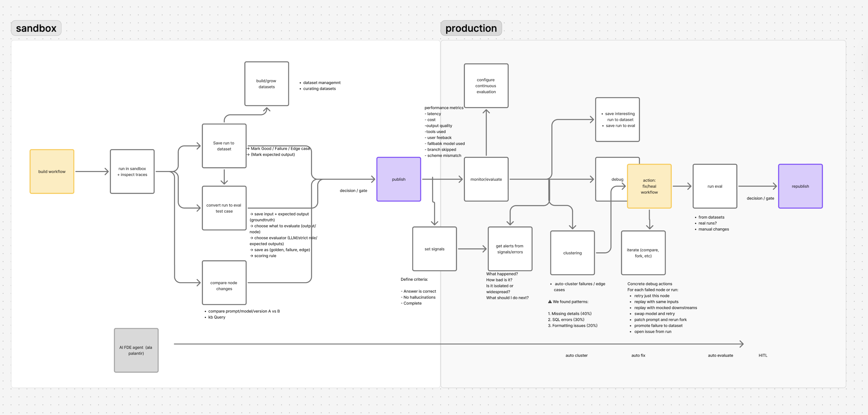Image resolution: width=868 pixels, height=415 pixels.
Task: Click the get alerts from signals/errors box
Action: [510, 249]
